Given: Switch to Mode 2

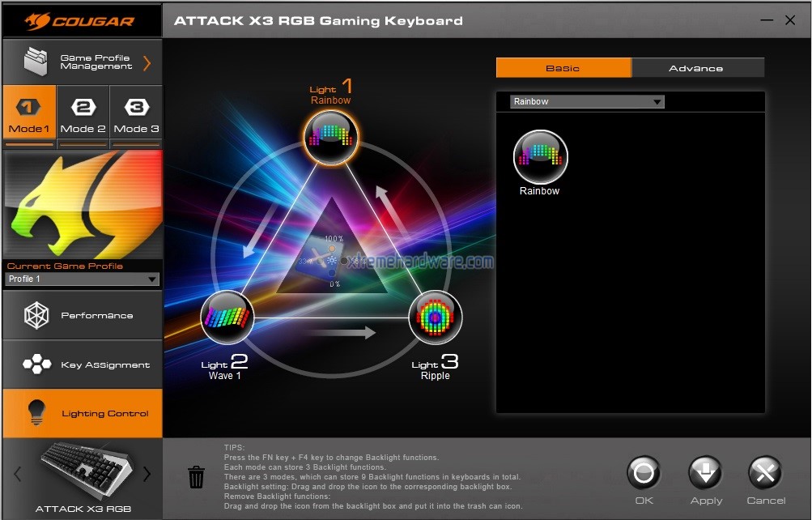Looking at the screenshot, I should (x=83, y=116).
